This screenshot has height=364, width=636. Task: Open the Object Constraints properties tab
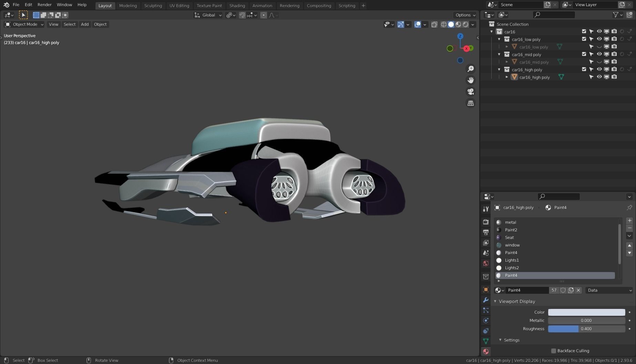tap(486, 331)
